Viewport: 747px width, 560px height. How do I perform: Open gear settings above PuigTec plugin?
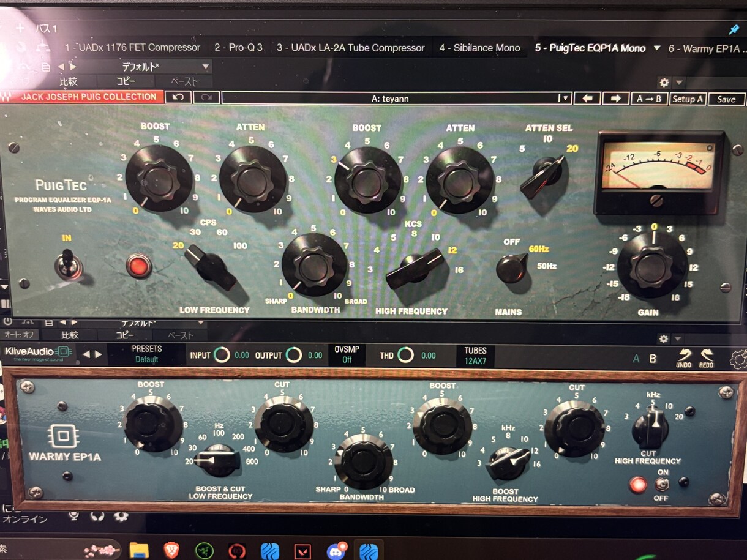pos(664,82)
